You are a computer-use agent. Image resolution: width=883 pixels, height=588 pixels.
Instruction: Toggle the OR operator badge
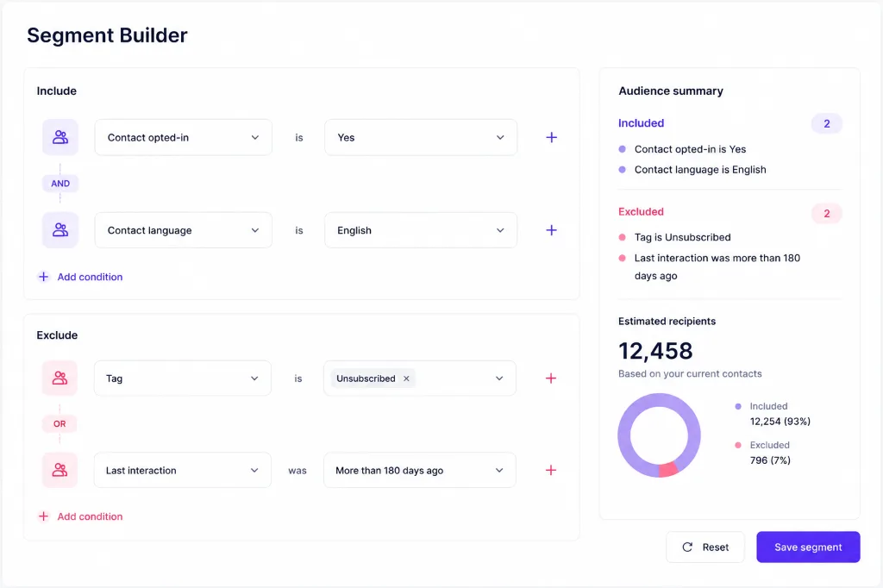(x=59, y=423)
